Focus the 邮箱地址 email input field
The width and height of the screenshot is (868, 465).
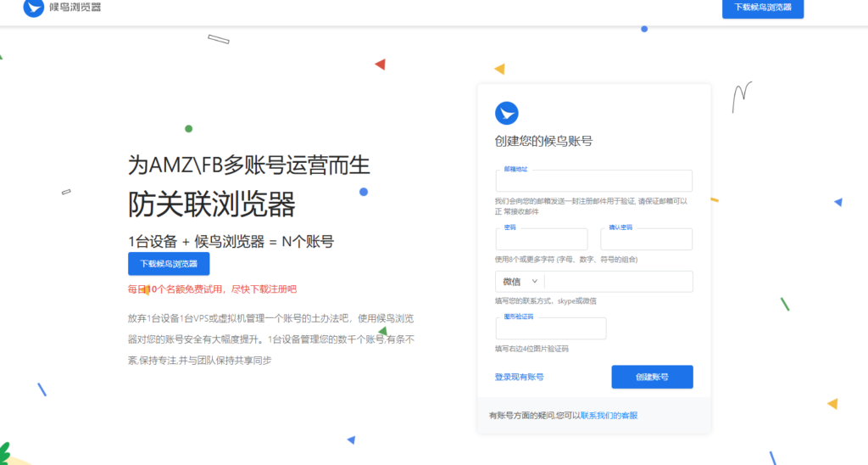593,182
